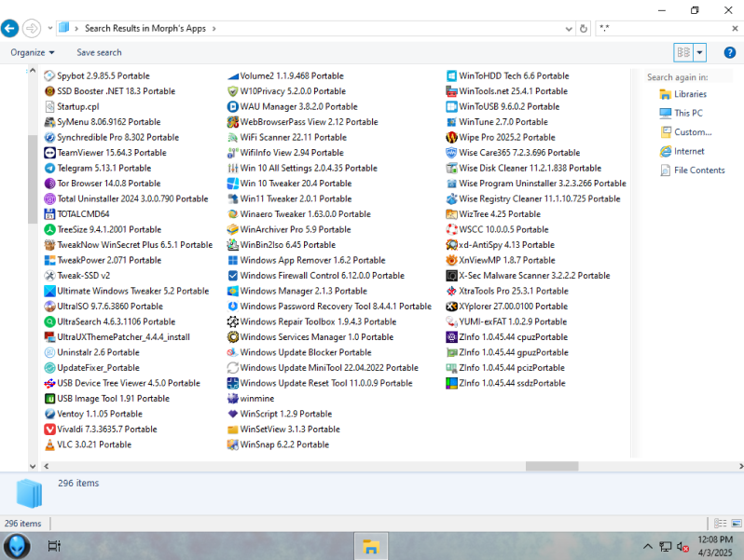Refresh the search results
The width and height of the screenshot is (744, 560).
pyautogui.click(x=584, y=29)
